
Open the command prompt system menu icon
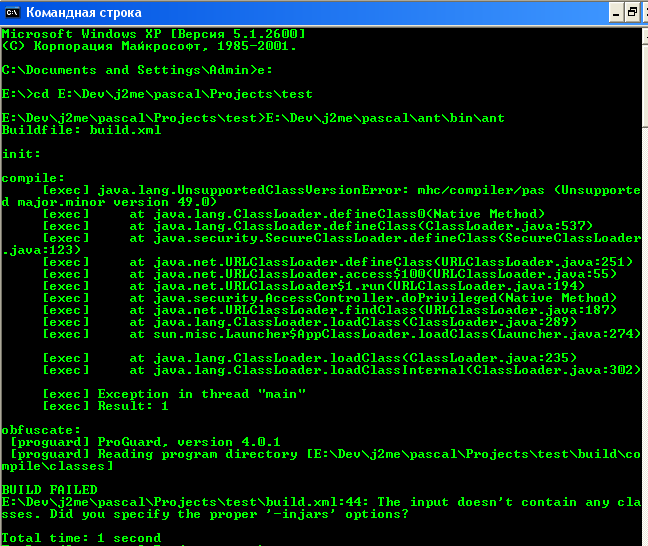click(13, 13)
